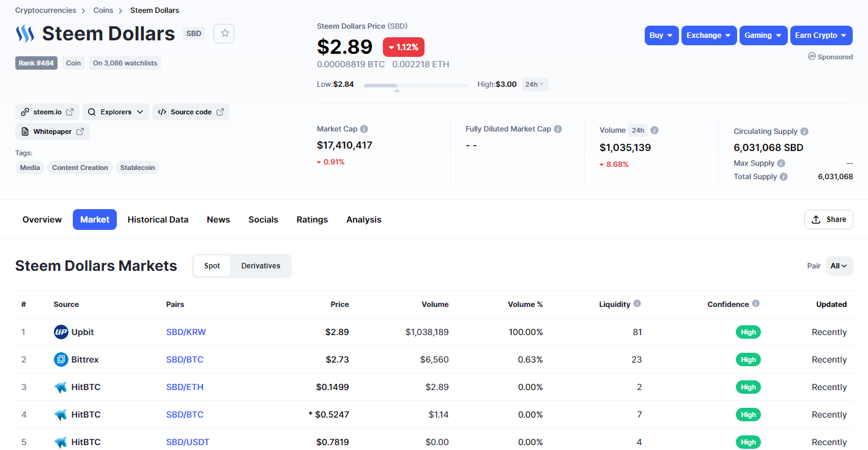This screenshot has width=868, height=450.
Task: Open the Pair All filter dropdown
Action: [x=839, y=266]
